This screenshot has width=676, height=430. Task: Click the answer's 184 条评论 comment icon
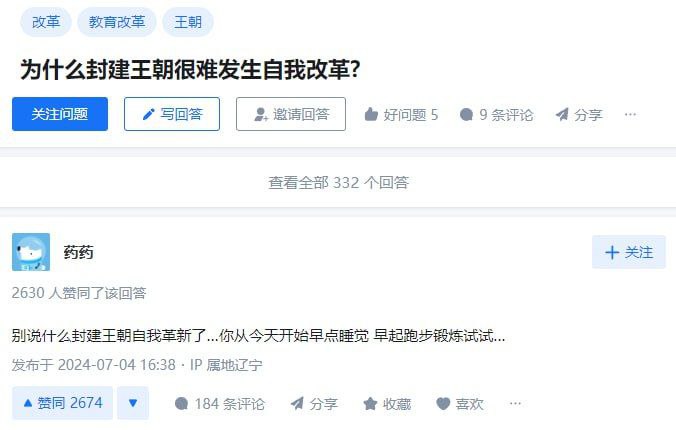click(181, 404)
